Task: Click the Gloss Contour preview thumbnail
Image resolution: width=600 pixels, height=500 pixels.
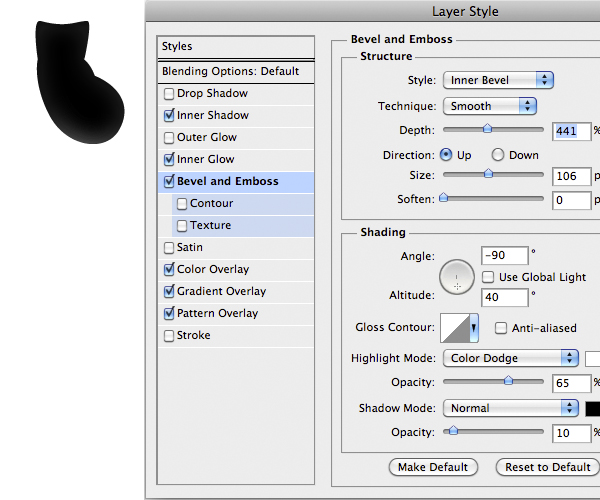Action: coord(454,328)
